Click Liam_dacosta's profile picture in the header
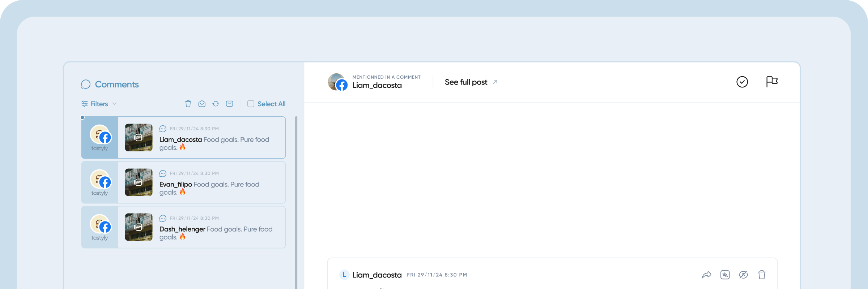868x289 pixels. (337, 82)
